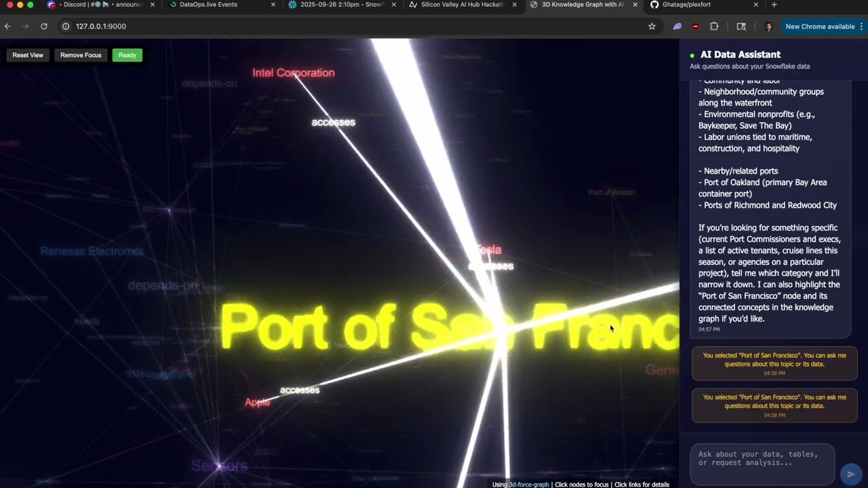Click the Port of Boston node label
Viewport: 868px width, 488px height.
[x=612, y=192]
